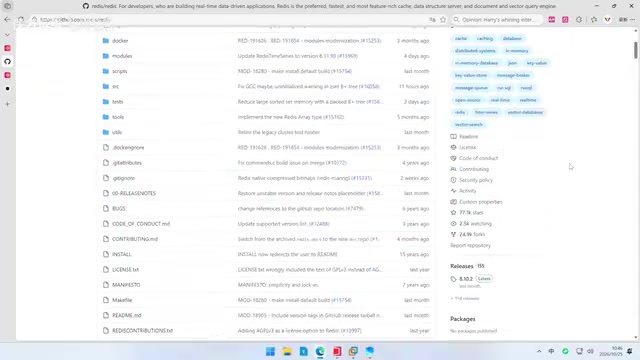The height and width of the screenshot is (360, 640).
Task: Select the database topic tag
Action: click(512, 38)
